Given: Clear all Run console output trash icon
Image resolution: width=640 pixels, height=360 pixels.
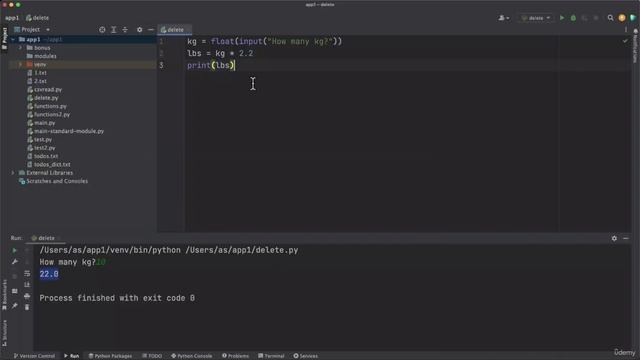Looking at the screenshot, I should [27, 307].
